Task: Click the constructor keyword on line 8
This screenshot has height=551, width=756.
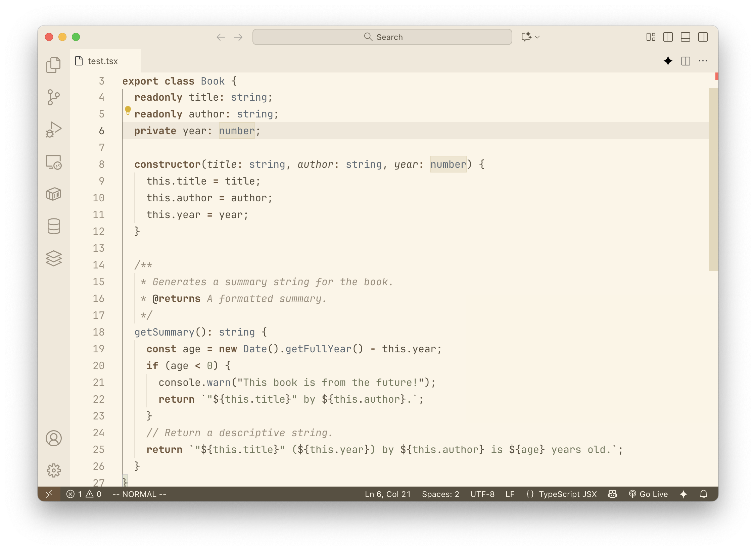Action: point(168,164)
